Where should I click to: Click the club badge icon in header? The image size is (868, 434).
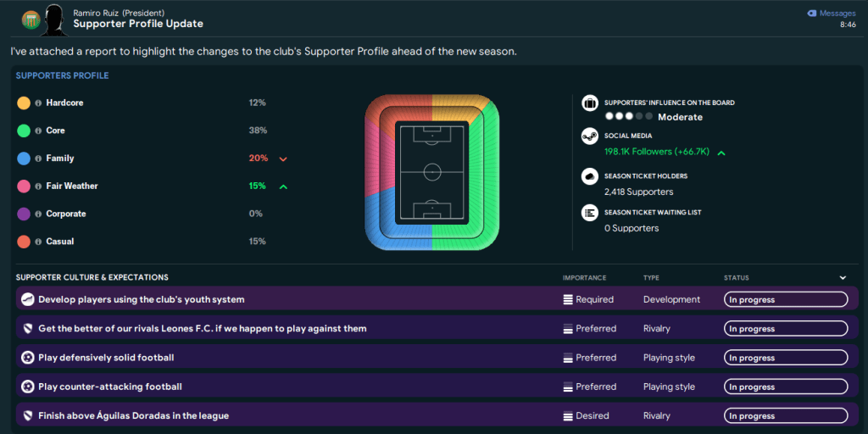point(31,18)
